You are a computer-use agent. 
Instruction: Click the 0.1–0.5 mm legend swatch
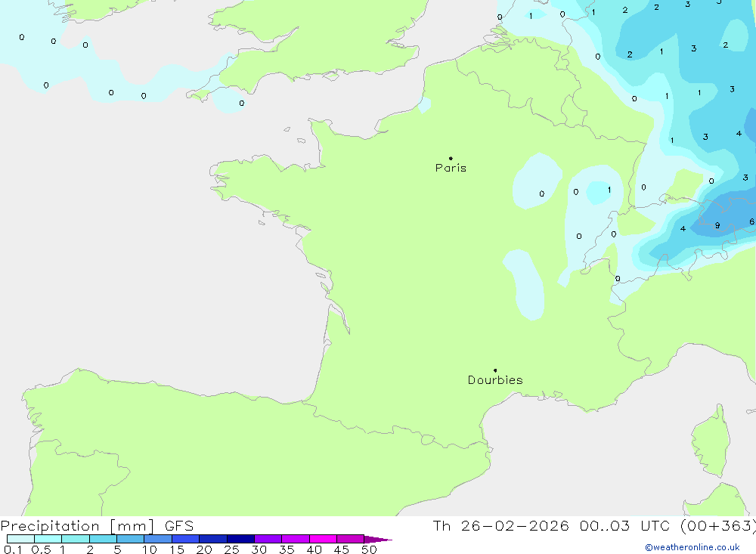[x=20, y=539]
